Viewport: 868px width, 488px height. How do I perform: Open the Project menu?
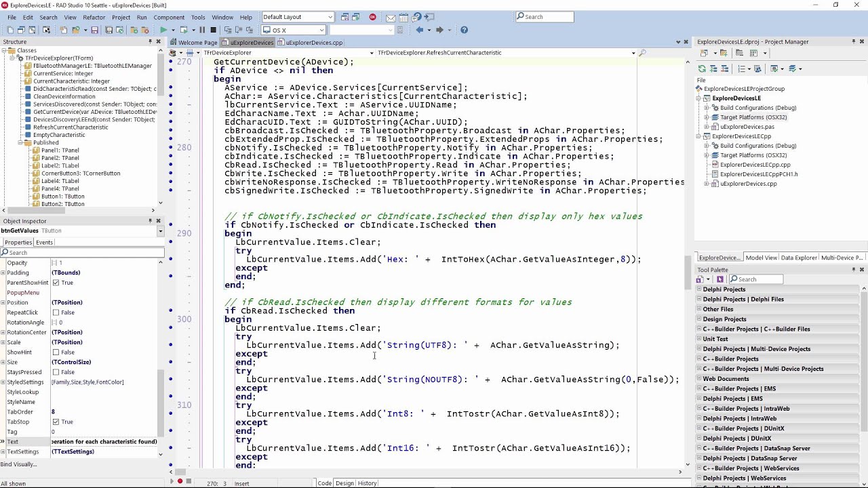pos(121,17)
